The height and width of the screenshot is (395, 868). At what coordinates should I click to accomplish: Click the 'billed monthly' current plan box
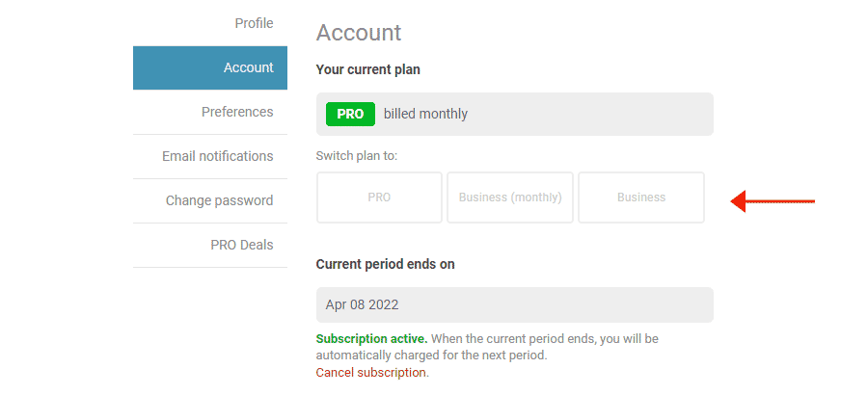pos(515,114)
